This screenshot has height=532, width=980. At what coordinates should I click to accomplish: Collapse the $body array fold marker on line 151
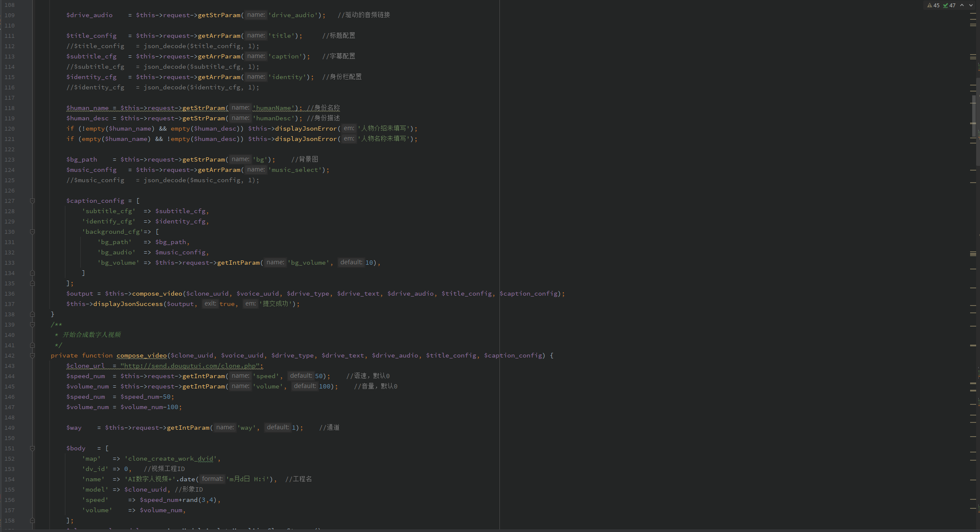(x=32, y=448)
